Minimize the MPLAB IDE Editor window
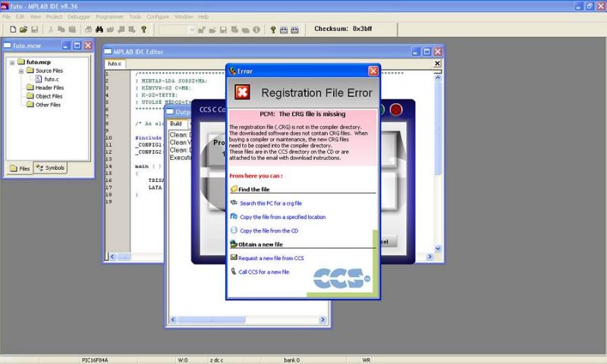607x364 pixels. click(416, 52)
